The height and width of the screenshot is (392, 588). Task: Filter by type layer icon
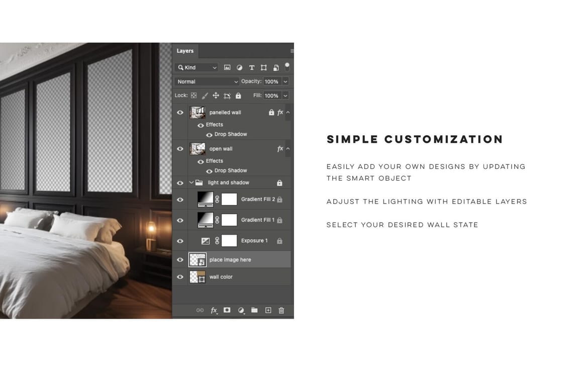pyautogui.click(x=252, y=67)
